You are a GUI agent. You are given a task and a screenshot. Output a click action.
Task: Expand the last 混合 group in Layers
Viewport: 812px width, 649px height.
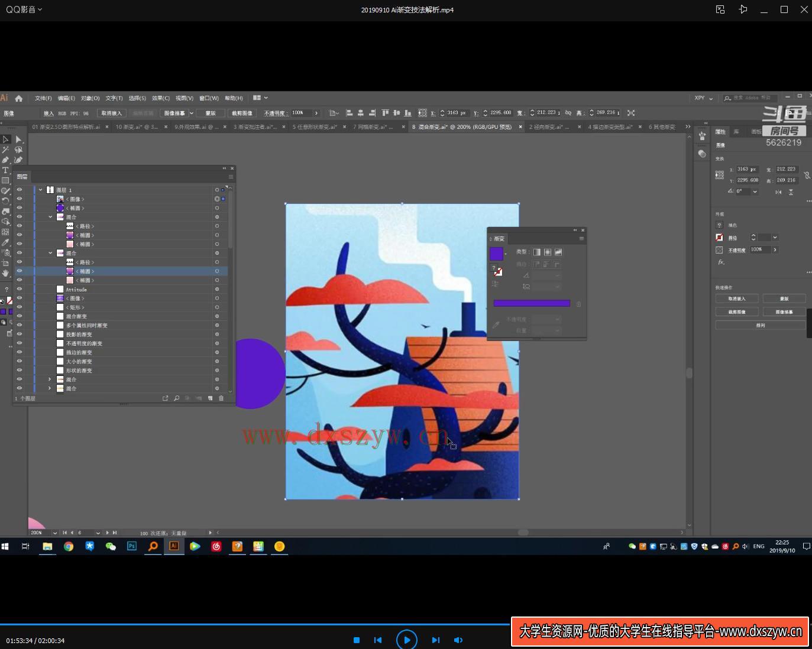(x=50, y=388)
